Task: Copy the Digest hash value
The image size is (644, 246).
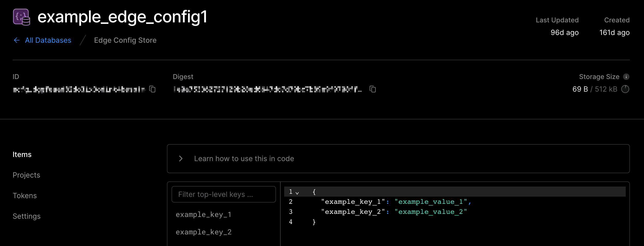Action: click(x=373, y=89)
